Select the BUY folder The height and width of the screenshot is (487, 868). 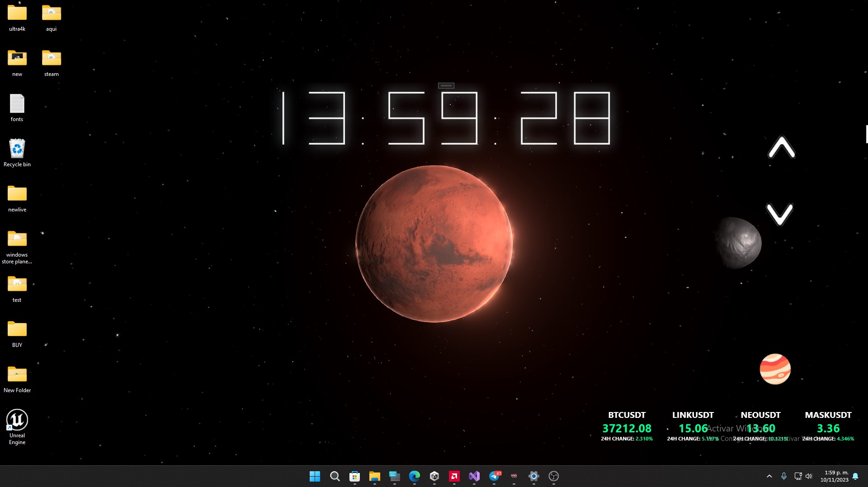[17, 334]
